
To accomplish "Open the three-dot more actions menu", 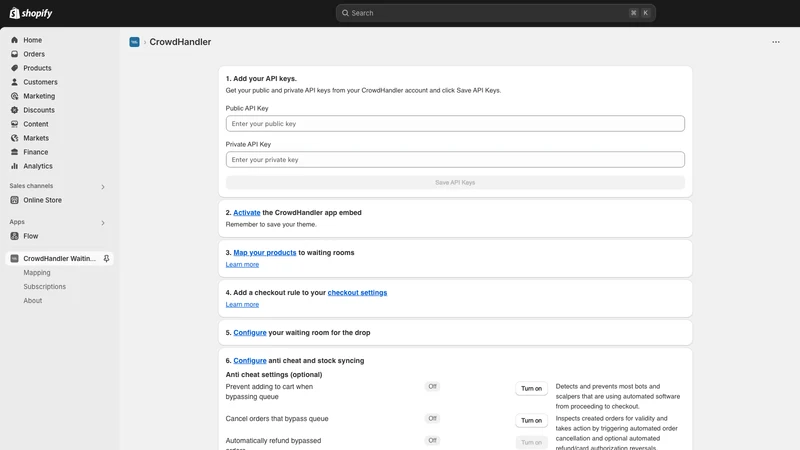I will 776,42.
